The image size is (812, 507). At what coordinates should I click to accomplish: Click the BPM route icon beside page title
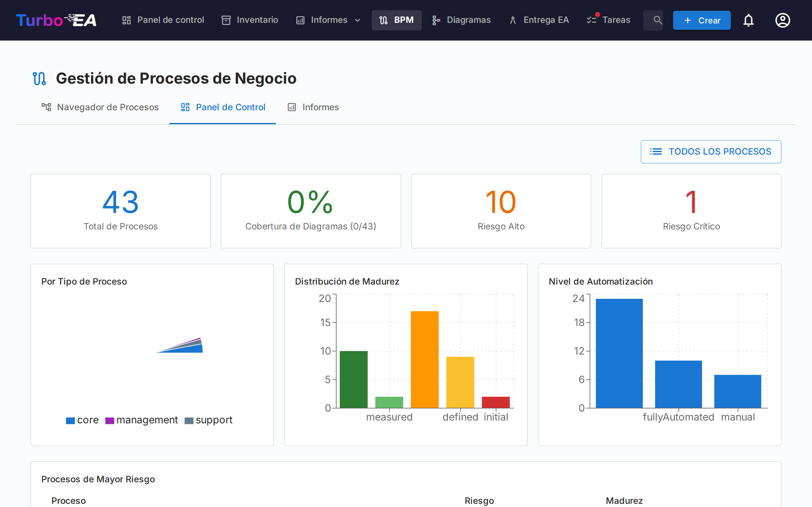point(39,79)
